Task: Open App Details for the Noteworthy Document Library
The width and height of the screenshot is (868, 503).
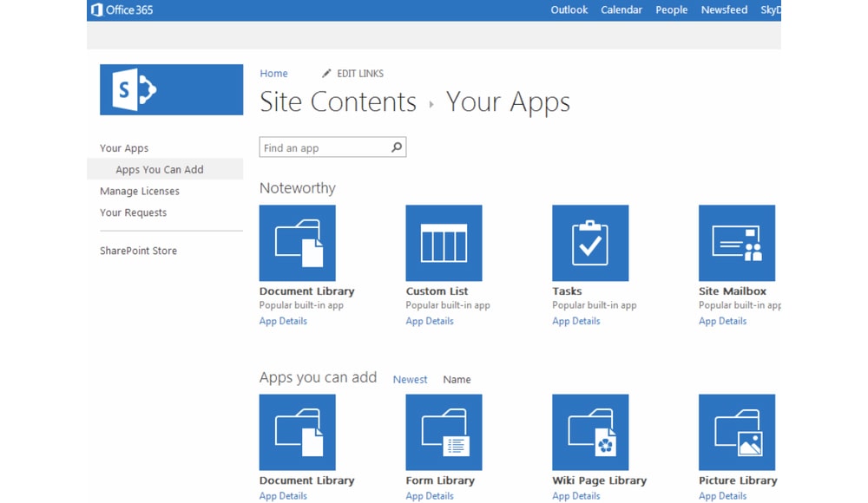Action: [x=283, y=321]
